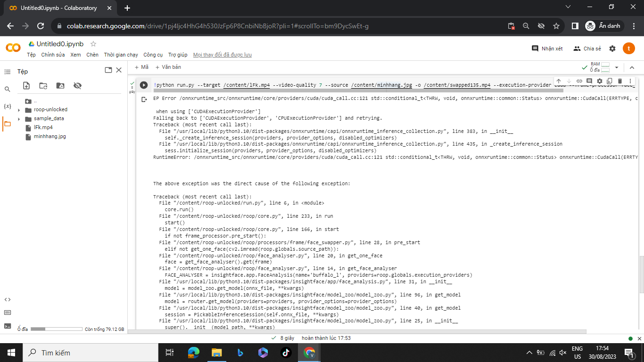Upload a file to session storage
644x362 pixels.
pos(26,86)
